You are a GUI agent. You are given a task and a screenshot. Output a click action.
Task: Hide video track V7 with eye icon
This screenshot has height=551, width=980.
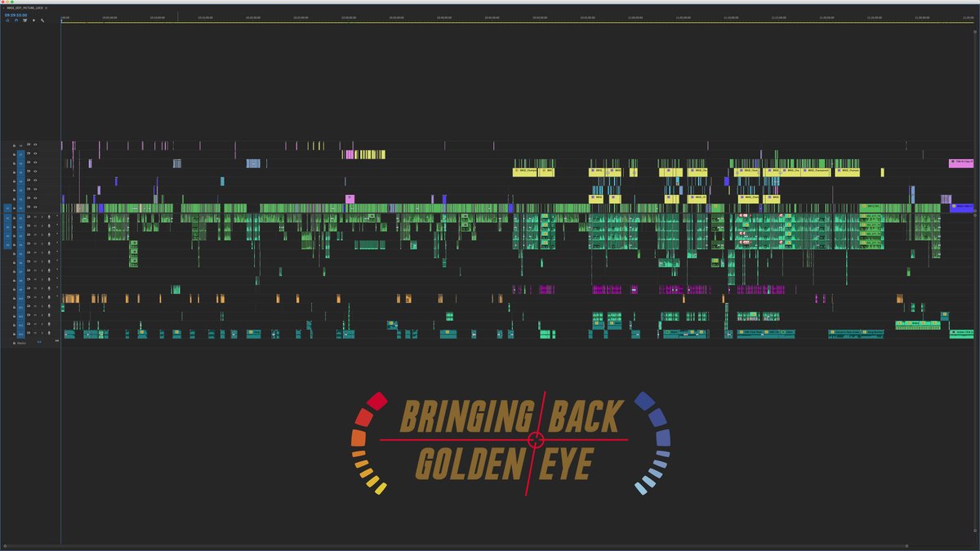click(35, 154)
